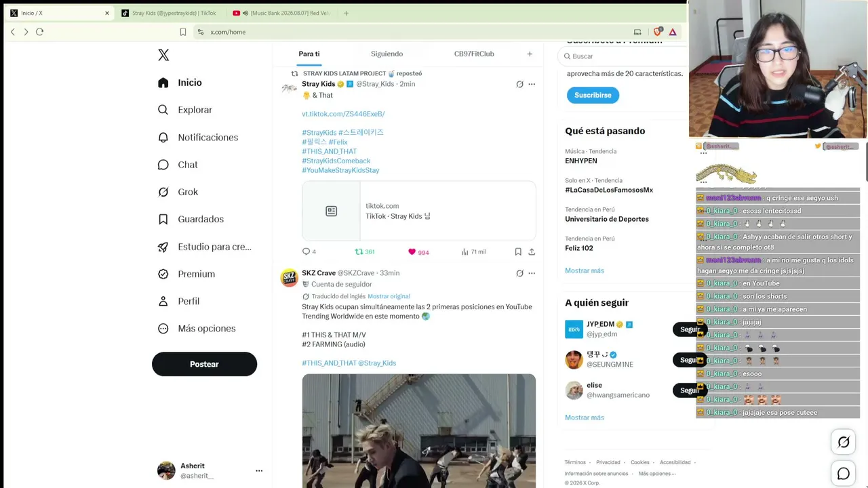
Task: Go back in the browser
Action: coord(12,32)
